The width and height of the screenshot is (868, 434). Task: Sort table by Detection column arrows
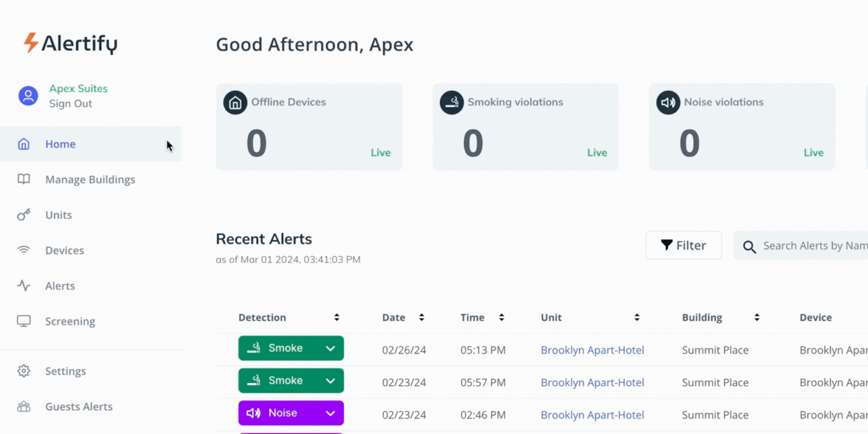(337, 317)
